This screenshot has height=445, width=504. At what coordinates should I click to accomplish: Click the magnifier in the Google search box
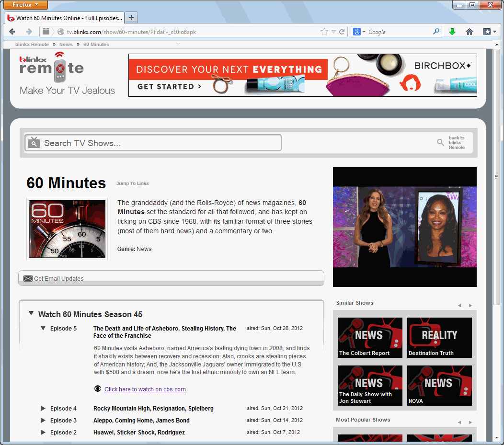[x=436, y=32]
